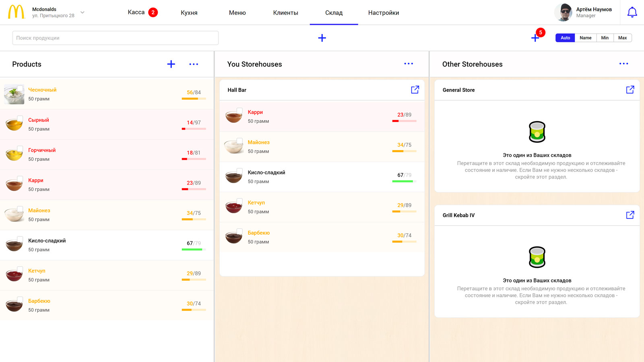644x362 pixels.
Task: Open the Настройки tab
Action: (x=383, y=13)
